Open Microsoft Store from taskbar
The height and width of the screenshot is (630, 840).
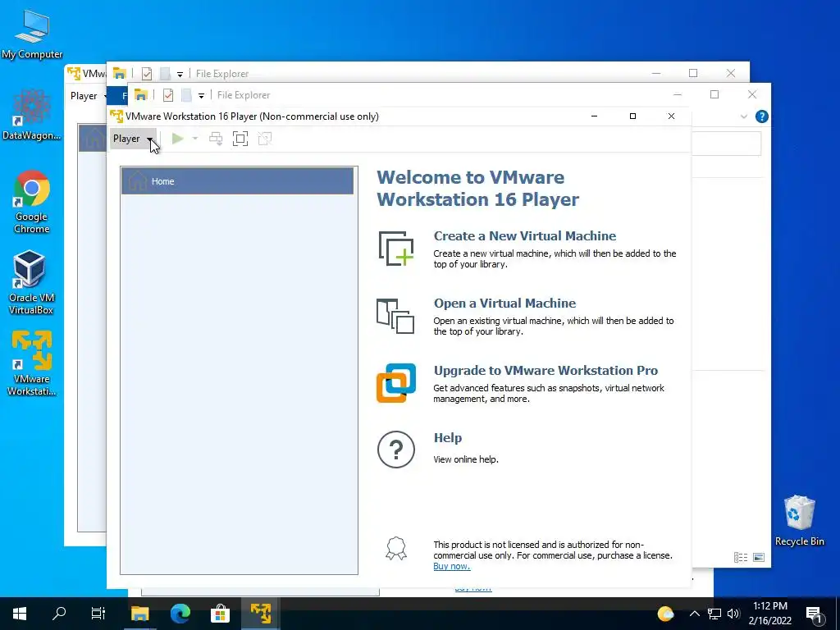(x=220, y=614)
